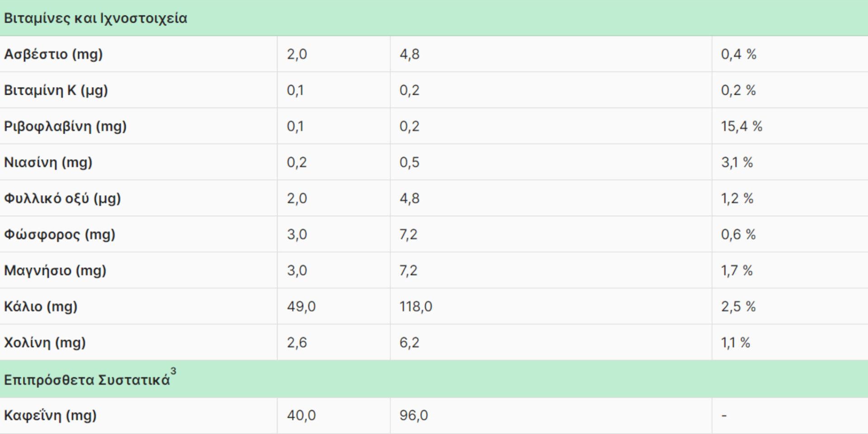This screenshot has height=434, width=868.
Task: Select the 118,0 value in Κάλιο row
Action: pos(415,307)
